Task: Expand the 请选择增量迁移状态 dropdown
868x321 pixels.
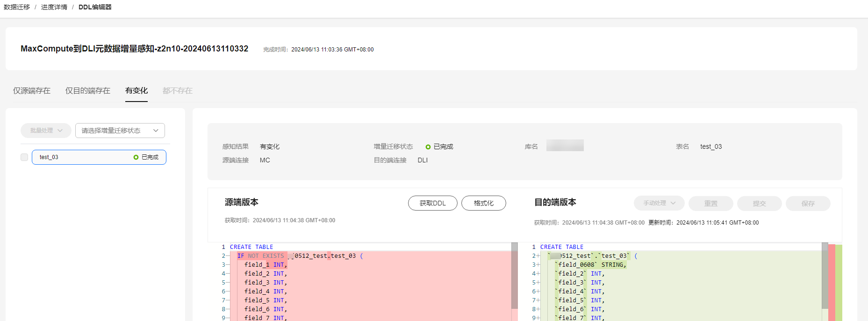Action: [x=120, y=131]
